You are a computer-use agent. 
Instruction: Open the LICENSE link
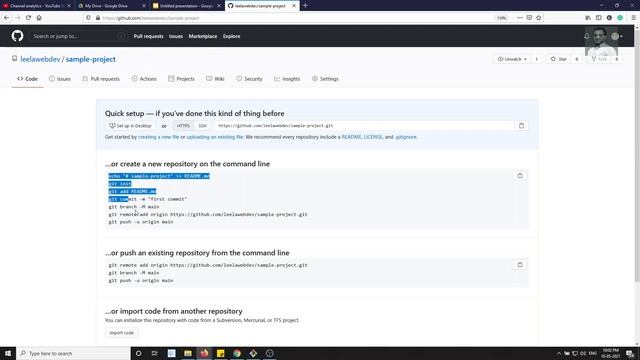pyautogui.click(x=373, y=137)
